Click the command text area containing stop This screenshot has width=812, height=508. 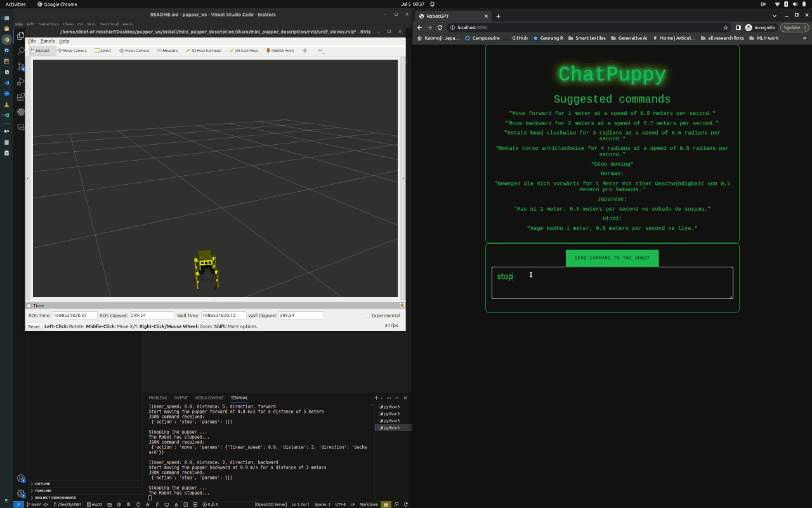[612, 283]
